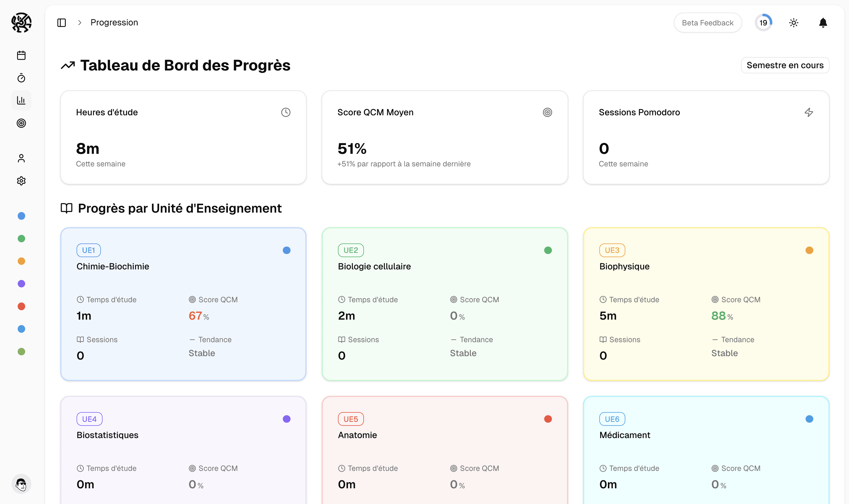The width and height of the screenshot is (849, 504).
Task: Click the breadcrumb chevron before Progression
Action: click(x=79, y=23)
